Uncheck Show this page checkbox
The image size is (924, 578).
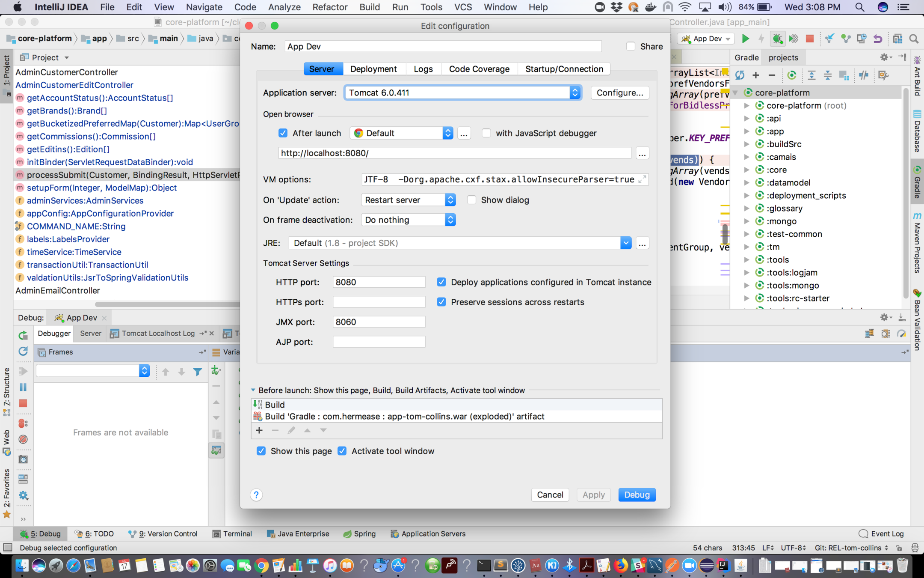pos(261,451)
